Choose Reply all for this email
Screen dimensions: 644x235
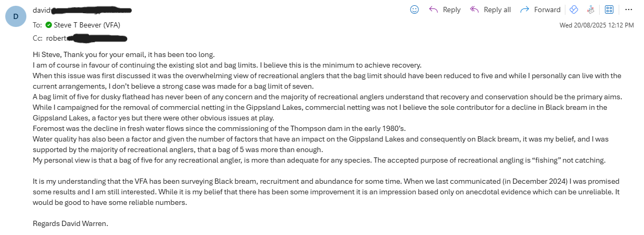pos(491,10)
